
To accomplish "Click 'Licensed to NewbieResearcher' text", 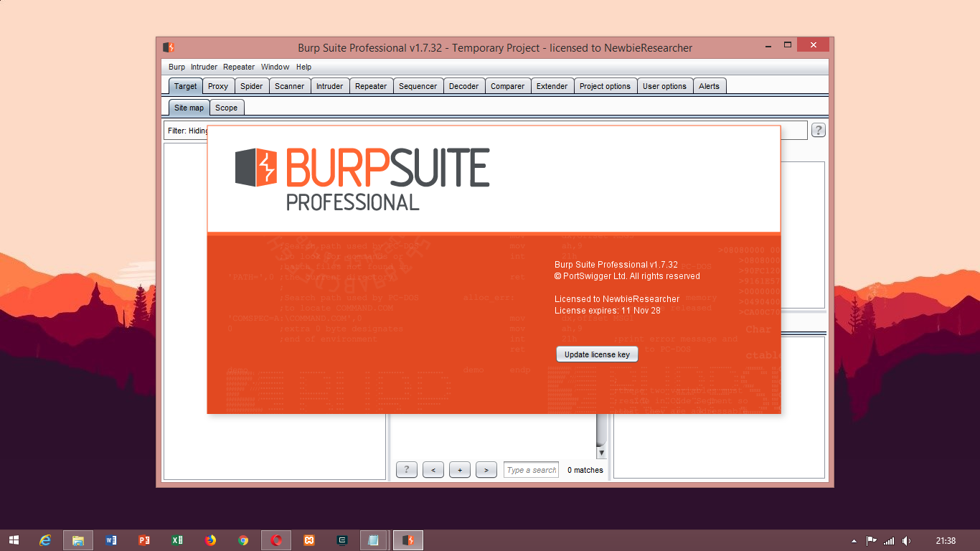I will 617,298.
